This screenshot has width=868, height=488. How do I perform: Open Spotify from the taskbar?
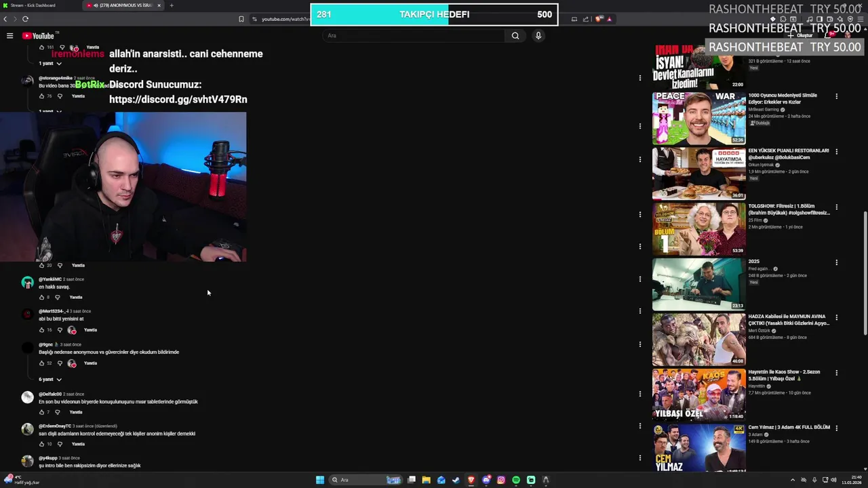click(516, 480)
